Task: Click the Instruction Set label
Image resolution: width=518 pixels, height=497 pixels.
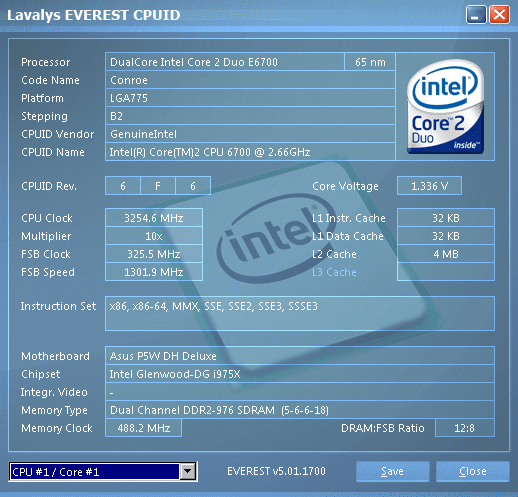Action: point(58,306)
